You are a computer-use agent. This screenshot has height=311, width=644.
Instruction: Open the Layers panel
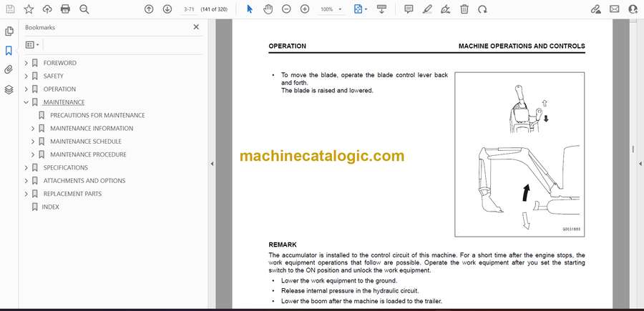point(9,89)
